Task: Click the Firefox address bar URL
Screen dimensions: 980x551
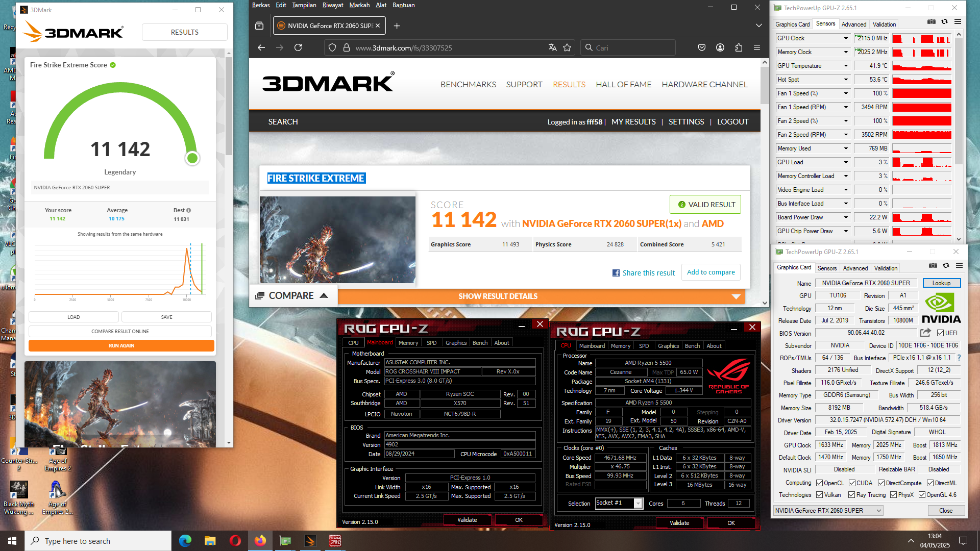Action: 403,47
